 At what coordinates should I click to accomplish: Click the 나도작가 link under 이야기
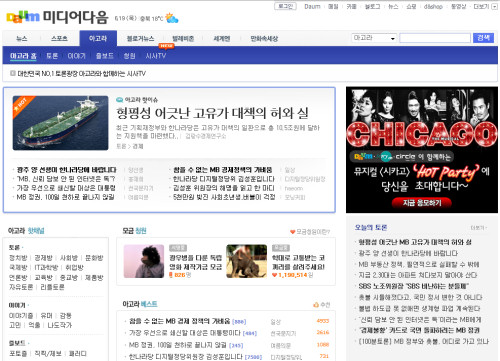60,325
